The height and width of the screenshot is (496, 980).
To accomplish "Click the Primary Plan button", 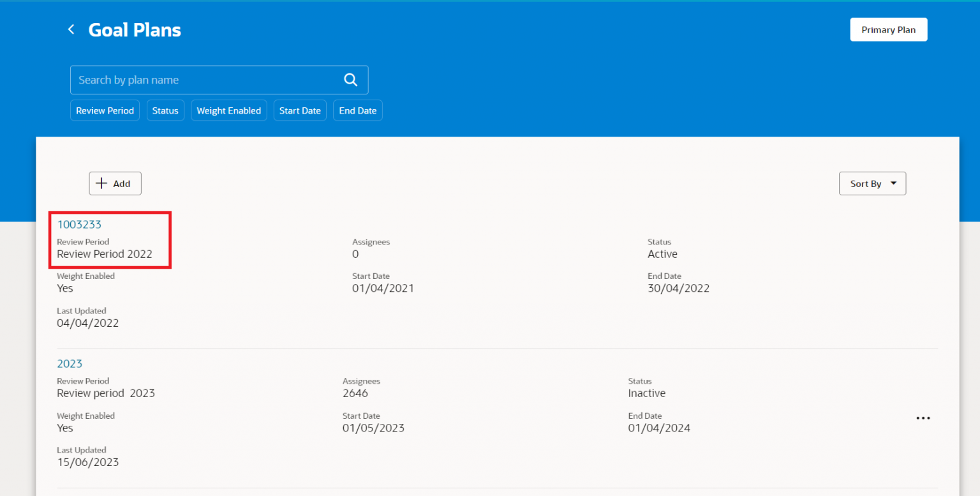I will (888, 29).
